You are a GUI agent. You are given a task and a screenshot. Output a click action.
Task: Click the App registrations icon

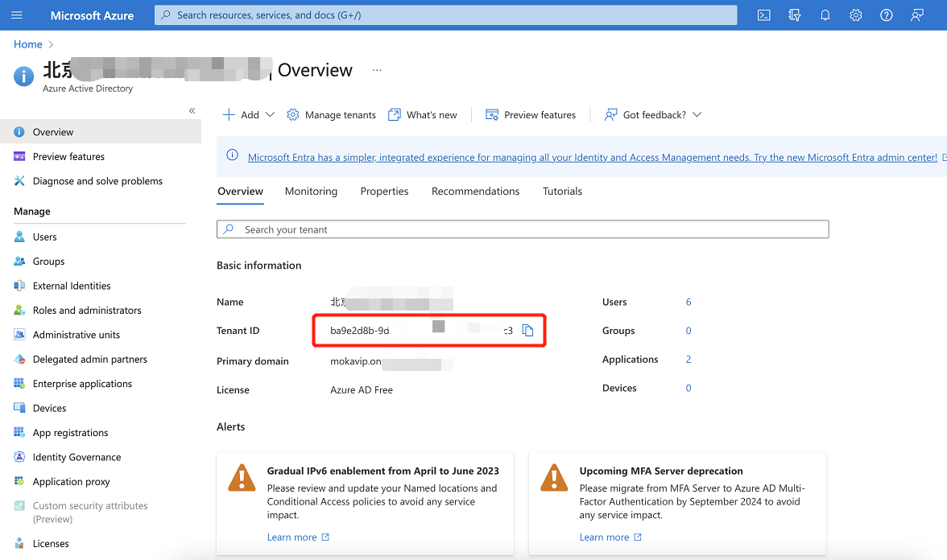click(19, 432)
